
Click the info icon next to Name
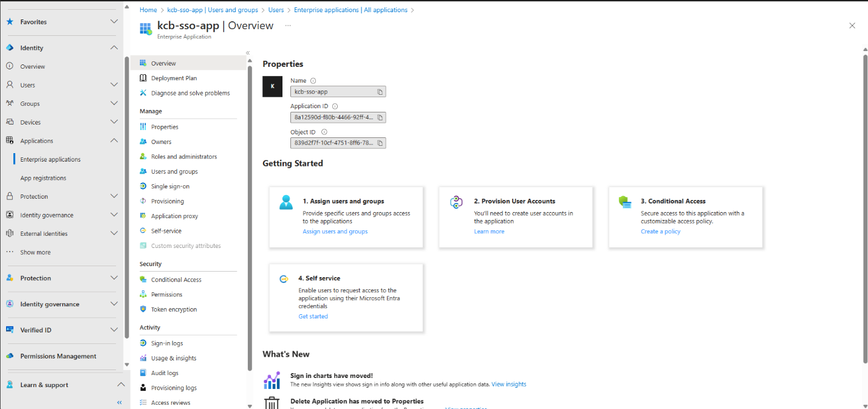313,81
